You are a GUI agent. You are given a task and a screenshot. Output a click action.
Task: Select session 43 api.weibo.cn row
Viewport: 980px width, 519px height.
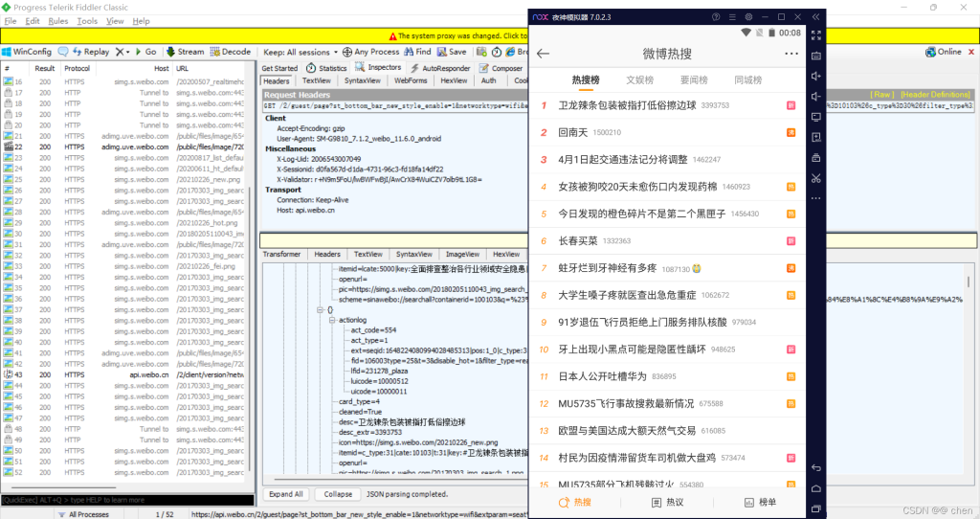125,374
